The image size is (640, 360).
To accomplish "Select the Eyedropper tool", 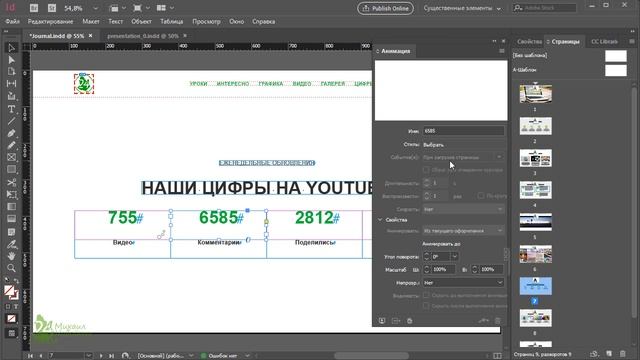I will tap(11, 244).
